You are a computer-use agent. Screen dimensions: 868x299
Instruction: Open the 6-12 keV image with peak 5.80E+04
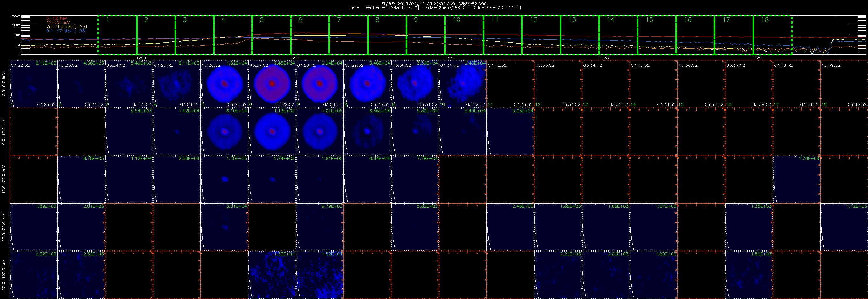[x=415, y=132]
